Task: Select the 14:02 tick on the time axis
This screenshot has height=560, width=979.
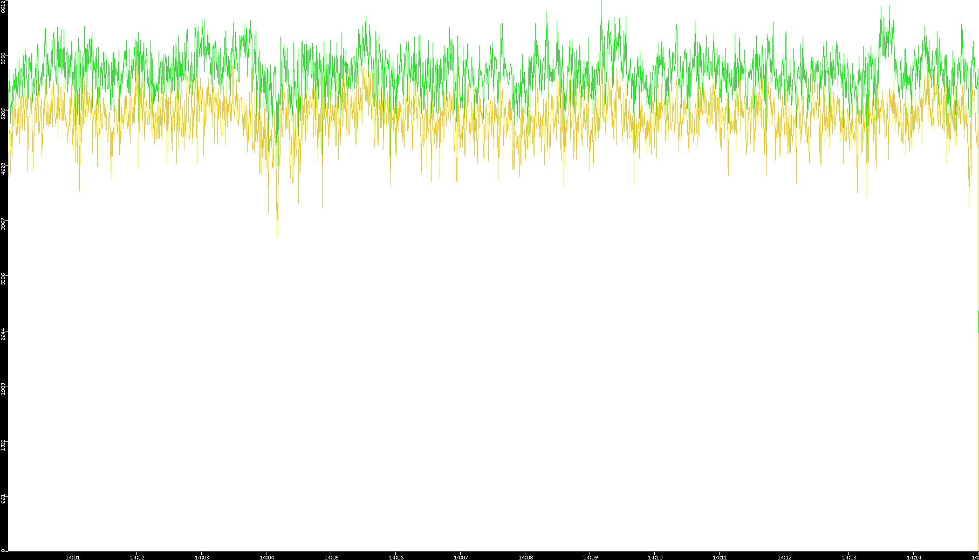Action: (x=137, y=557)
